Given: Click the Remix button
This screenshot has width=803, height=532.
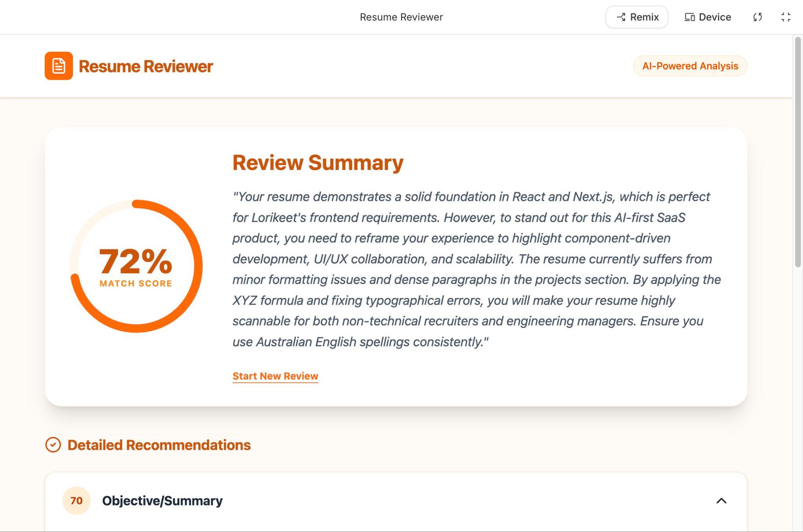Looking at the screenshot, I should [x=637, y=17].
